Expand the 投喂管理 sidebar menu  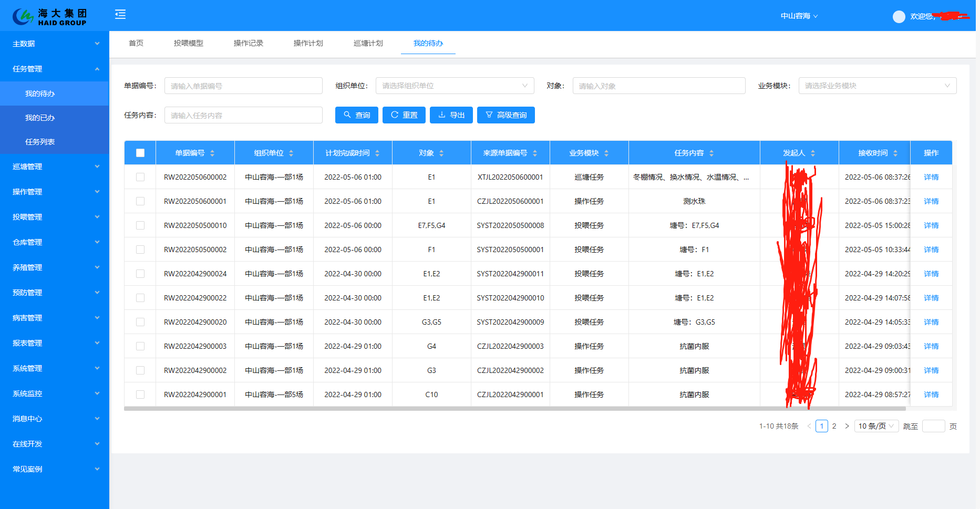(x=55, y=217)
